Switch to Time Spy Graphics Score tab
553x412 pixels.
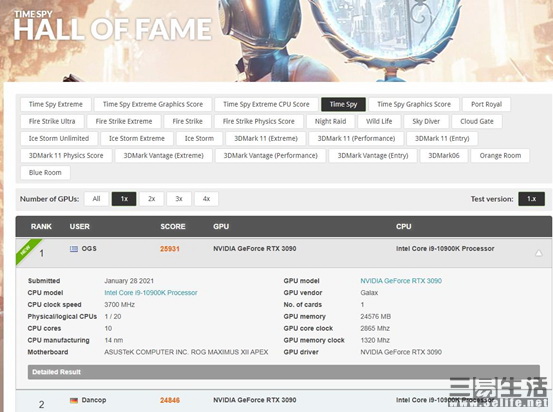click(x=414, y=104)
